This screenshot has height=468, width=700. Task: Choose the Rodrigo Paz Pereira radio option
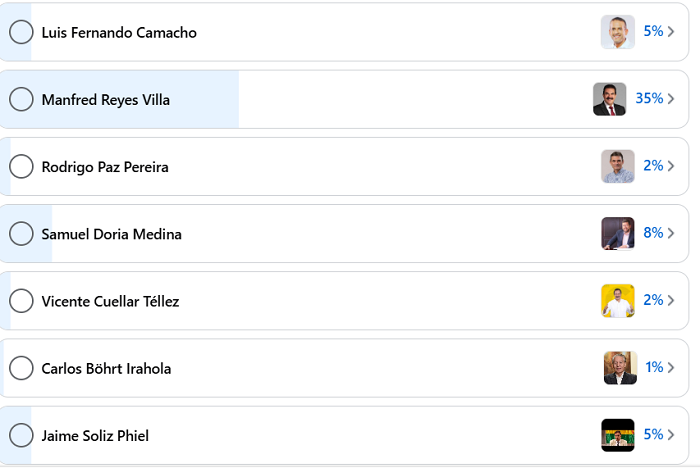coord(21,167)
